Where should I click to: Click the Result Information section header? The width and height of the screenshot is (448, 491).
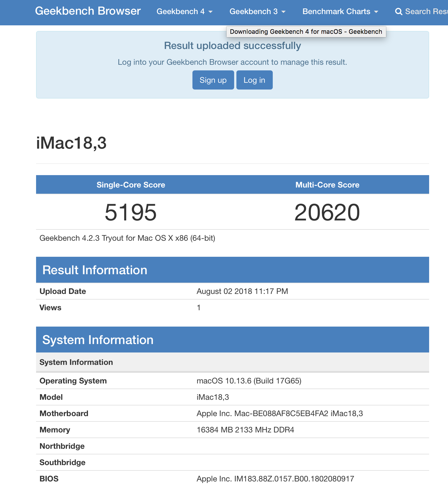click(x=95, y=270)
